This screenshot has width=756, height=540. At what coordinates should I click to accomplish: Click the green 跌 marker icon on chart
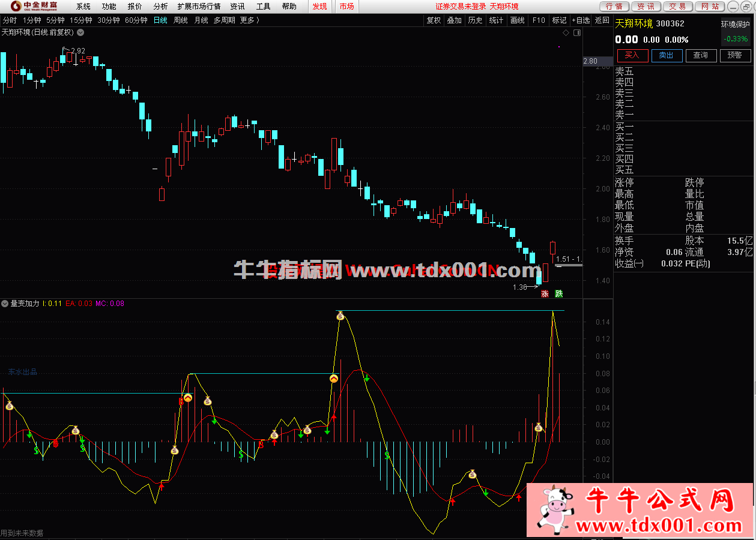559,294
